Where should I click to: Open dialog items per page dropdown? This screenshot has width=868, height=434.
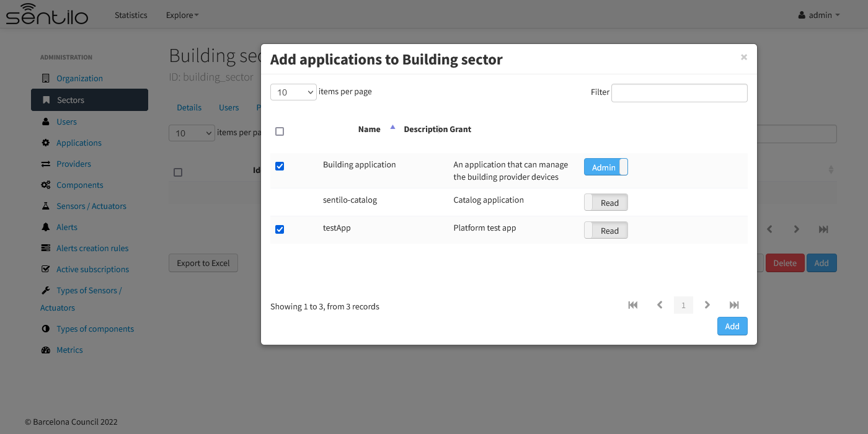pos(293,92)
